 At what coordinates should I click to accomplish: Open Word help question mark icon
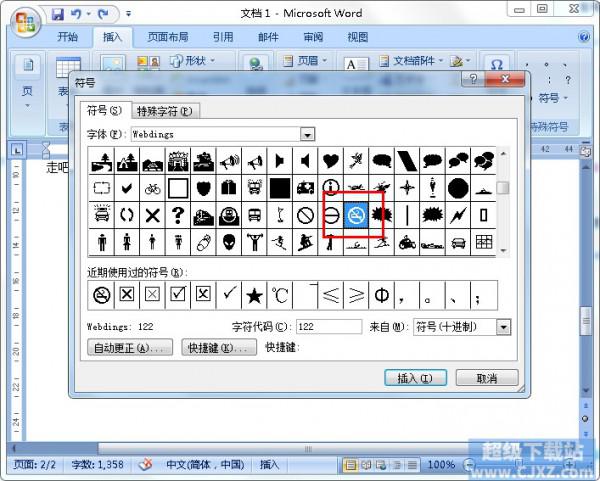tap(584, 37)
